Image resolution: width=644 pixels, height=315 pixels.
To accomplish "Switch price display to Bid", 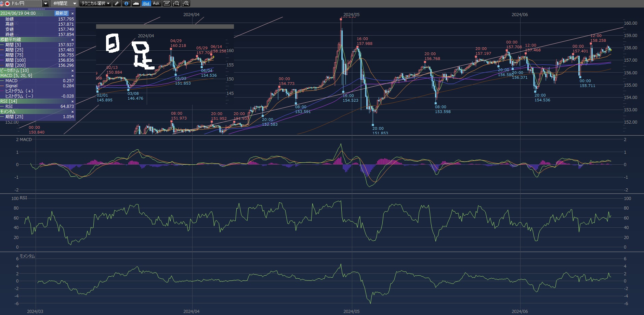I will click(146, 3).
